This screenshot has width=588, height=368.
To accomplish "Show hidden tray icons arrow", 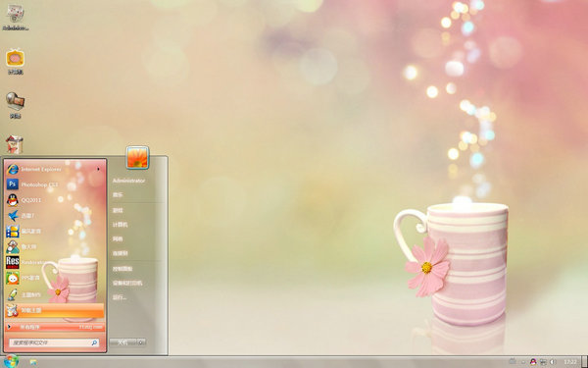I will coord(523,362).
